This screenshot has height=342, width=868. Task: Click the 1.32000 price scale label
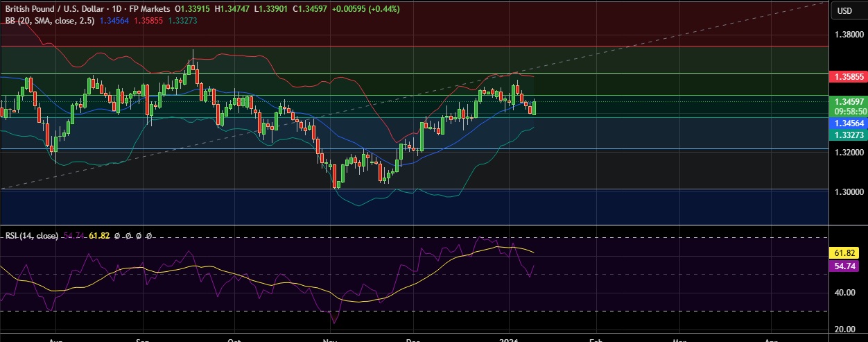tap(848, 153)
